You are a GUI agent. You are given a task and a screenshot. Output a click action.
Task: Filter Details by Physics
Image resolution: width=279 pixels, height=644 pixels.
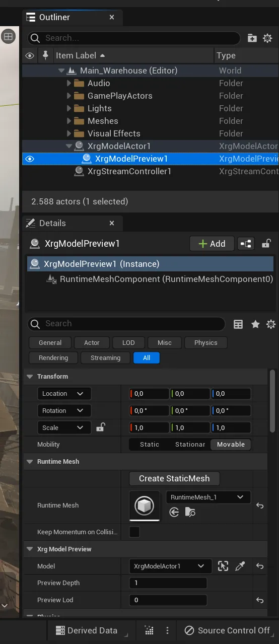click(x=205, y=343)
